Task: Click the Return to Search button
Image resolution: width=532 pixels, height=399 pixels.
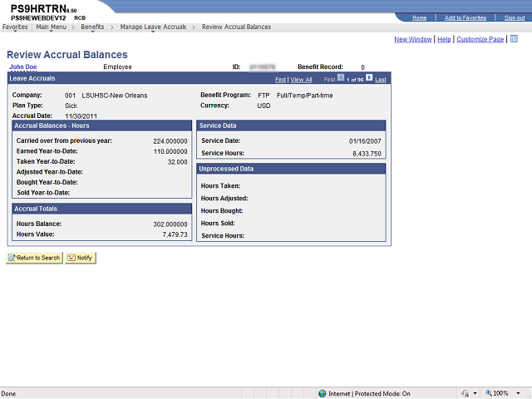Action: [34, 258]
